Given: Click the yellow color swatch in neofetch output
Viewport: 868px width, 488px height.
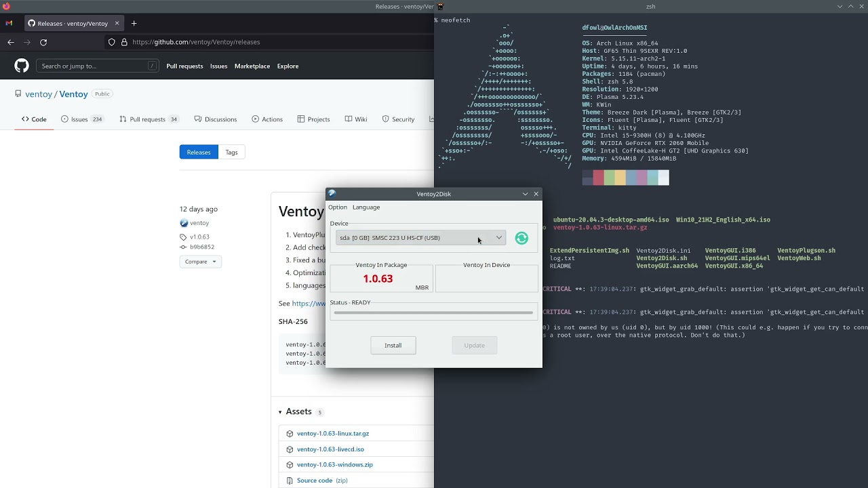Looking at the screenshot, I should pos(620,178).
